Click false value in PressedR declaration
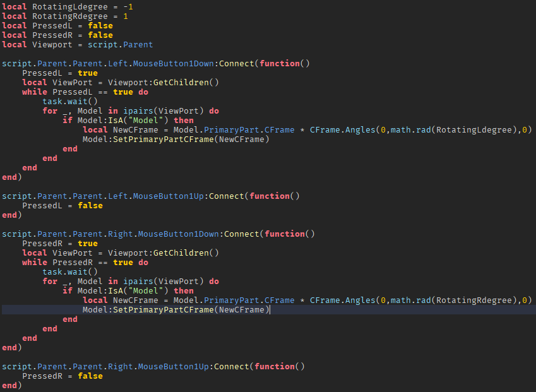Screen dimensions: 536x392 100,35
